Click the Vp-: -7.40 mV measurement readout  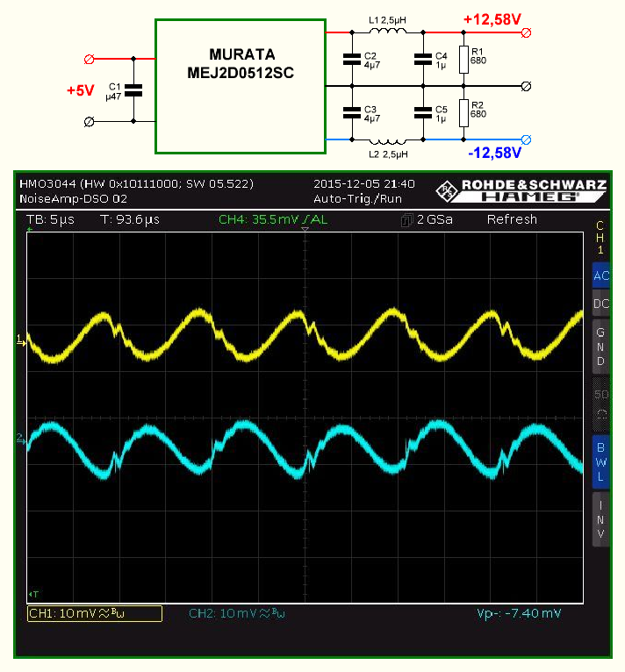click(x=519, y=613)
